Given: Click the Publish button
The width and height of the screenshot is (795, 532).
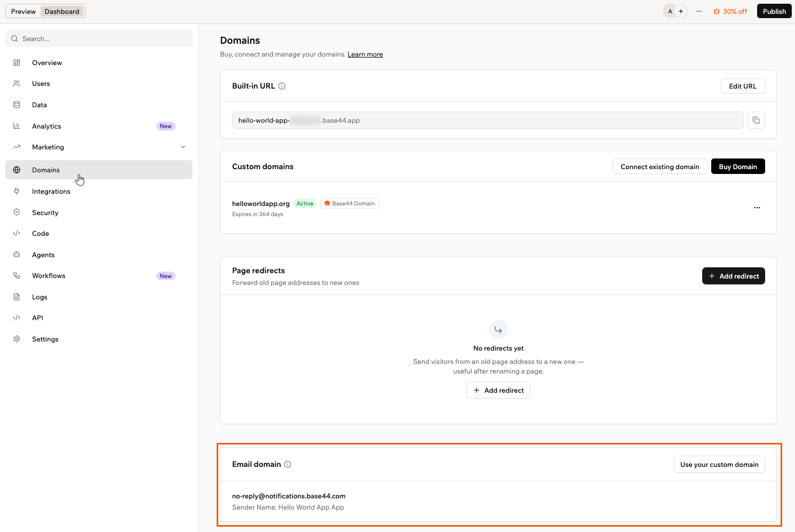Looking at the screenshot, I should 774,11.
